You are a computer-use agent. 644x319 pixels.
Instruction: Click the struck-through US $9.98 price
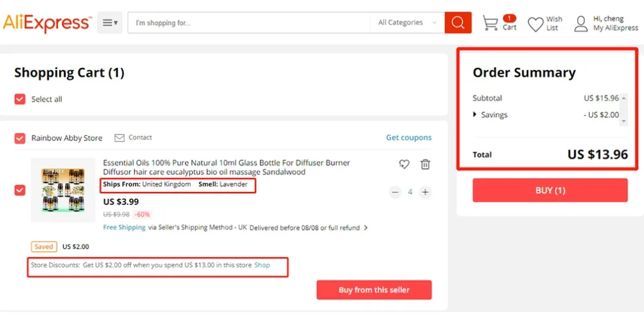coord(116,214)
